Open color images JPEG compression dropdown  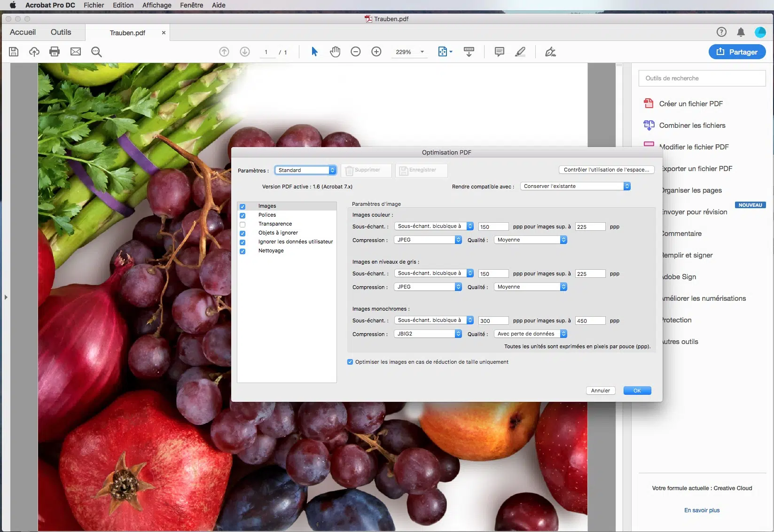click(428, 240)
